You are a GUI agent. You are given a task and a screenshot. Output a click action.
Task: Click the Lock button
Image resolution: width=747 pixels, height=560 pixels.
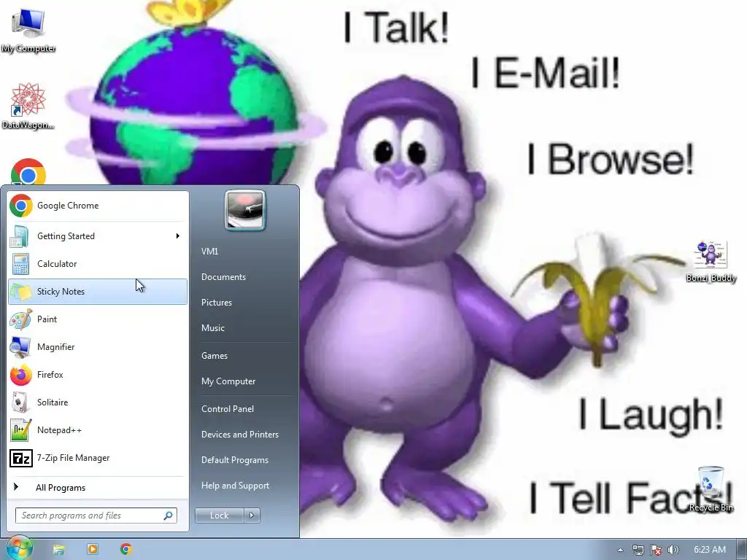pyautogui.click(x=219, y=516)
